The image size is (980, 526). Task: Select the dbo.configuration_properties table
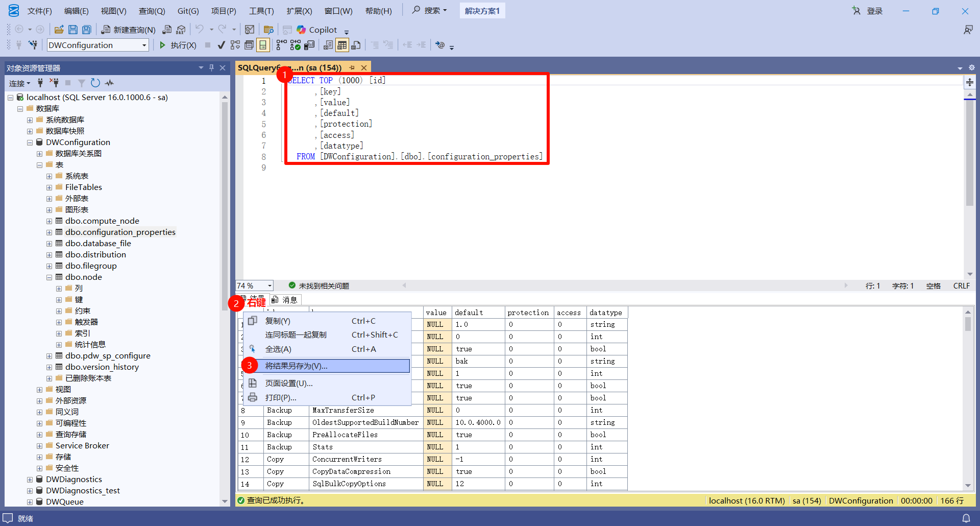pyautogui.click(x=120, y=232)
